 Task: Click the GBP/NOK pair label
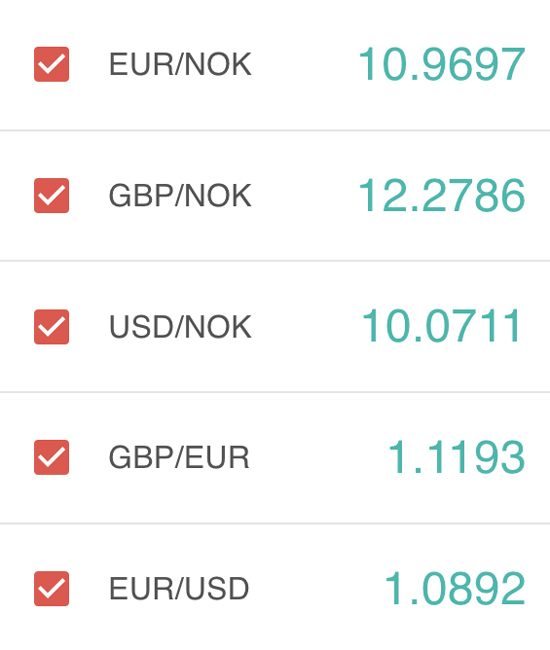180,196
